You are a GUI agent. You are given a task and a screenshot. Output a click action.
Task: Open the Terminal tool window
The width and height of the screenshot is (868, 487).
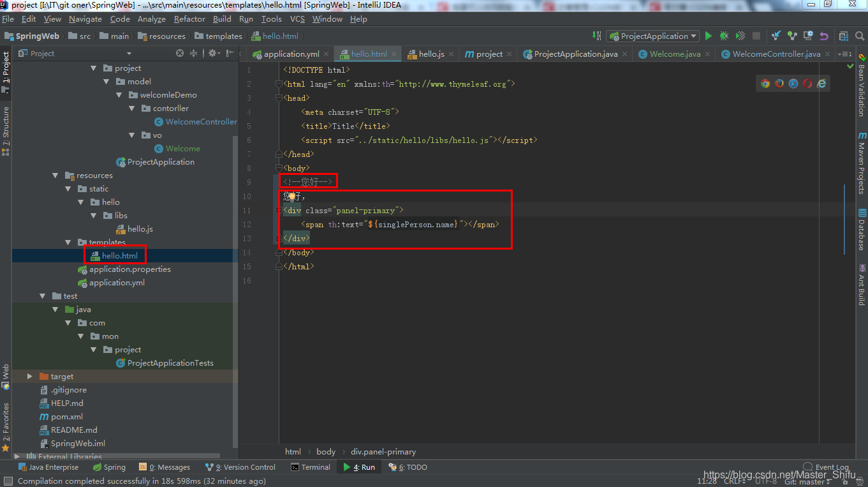point(311,467)
